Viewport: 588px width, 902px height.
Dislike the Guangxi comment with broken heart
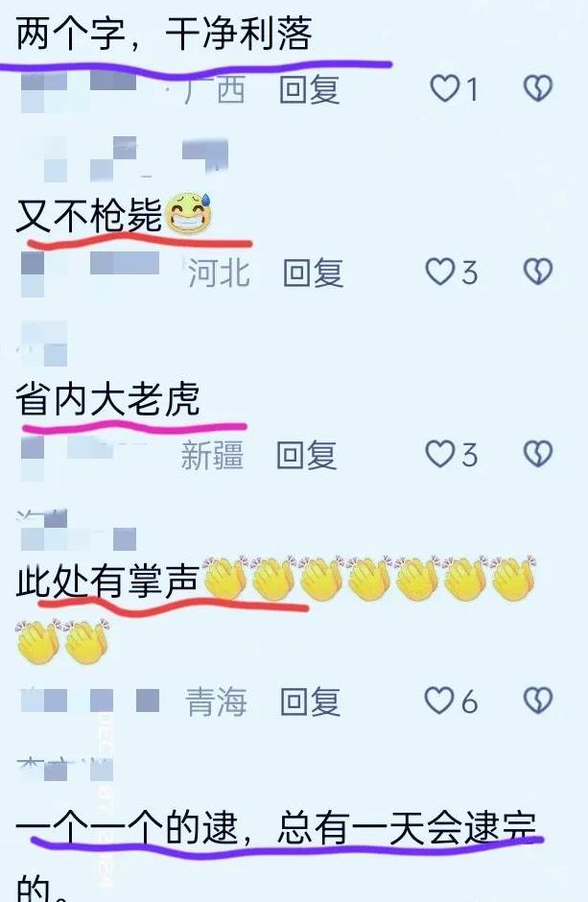(538, 88)
